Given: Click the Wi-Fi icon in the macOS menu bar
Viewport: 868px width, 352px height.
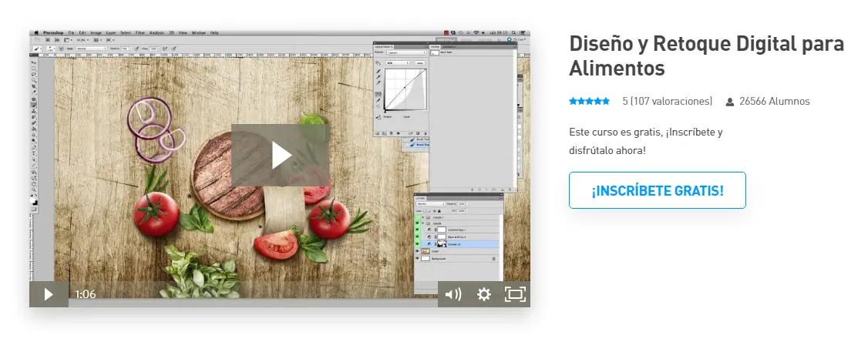Looking at the screenshot, I should pos(476,32).
